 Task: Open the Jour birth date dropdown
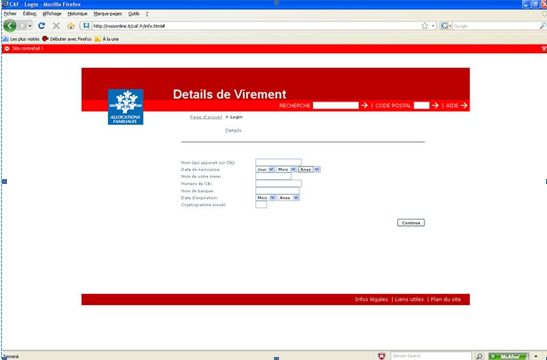coord(265,169)
